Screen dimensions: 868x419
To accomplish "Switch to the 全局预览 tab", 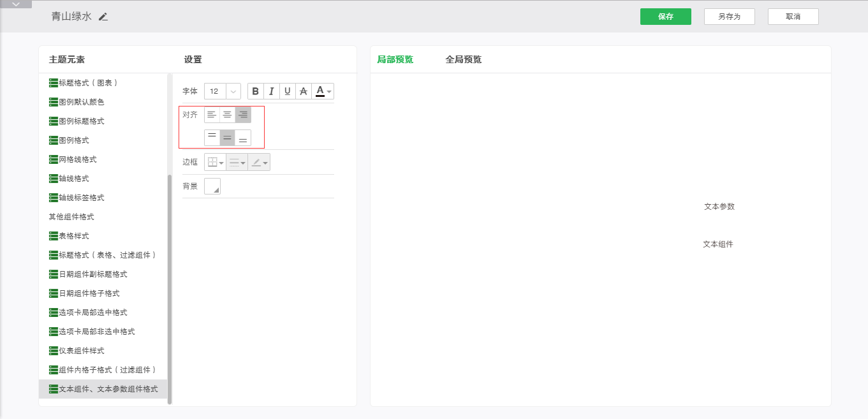I will coord(463,59).
